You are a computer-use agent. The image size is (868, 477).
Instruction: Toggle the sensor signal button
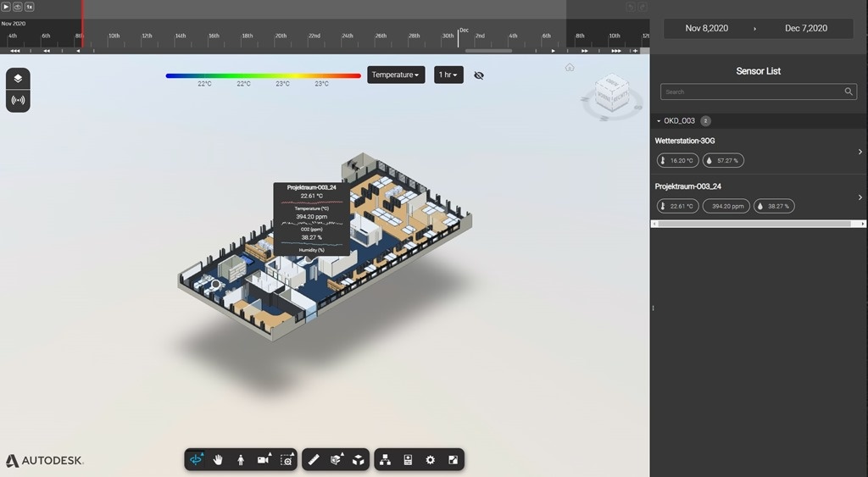coord(18,100)
